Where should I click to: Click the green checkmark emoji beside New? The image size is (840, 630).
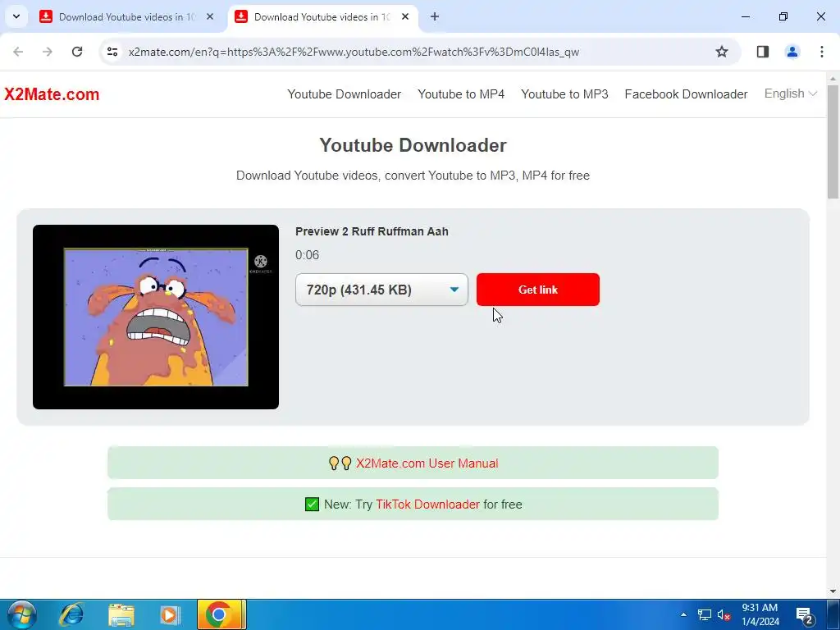click(312, 504)
